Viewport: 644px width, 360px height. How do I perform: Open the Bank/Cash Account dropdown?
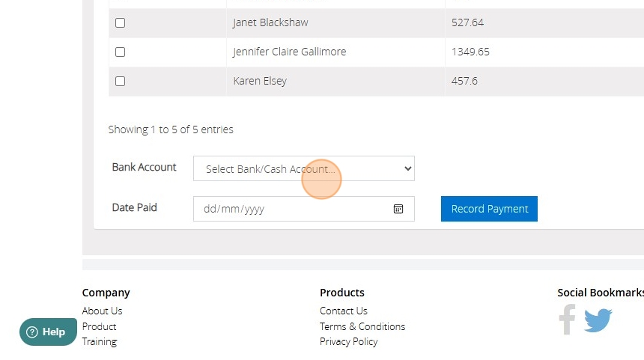coord(303,168)
